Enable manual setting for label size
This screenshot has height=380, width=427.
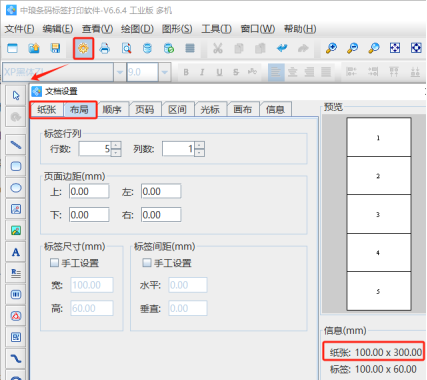54,263
